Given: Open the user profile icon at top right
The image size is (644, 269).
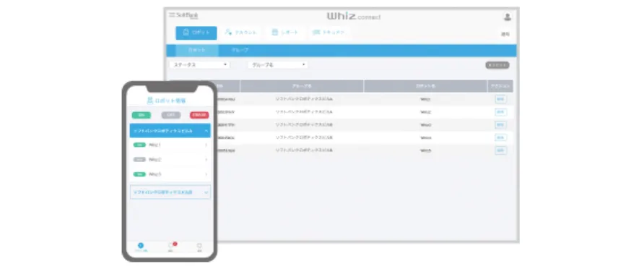Looking at the screenshot, I should 508,17.
